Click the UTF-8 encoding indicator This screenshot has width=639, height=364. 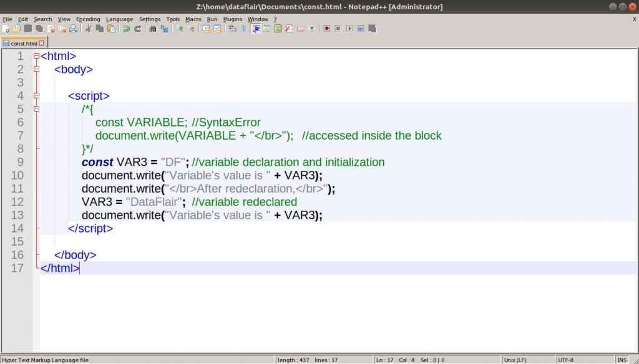click(566, 360)
